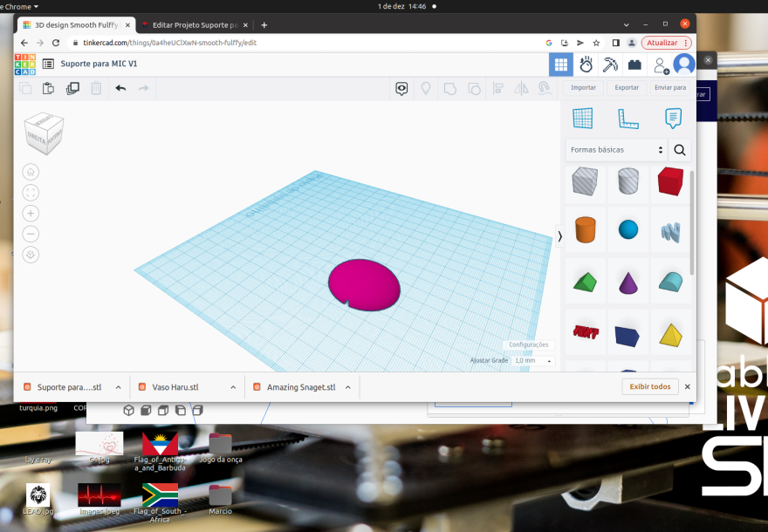
Task: Click the Duplicate and repeat tool
Action: [x=72, y=88]
